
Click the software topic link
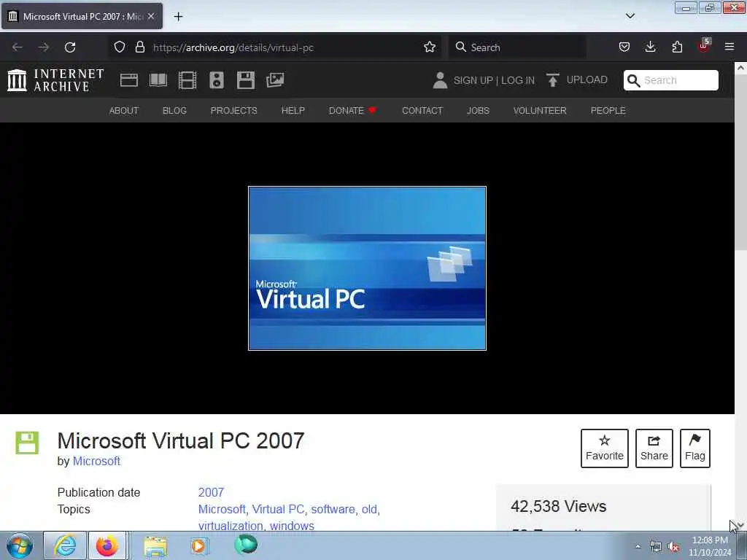[x=333, y=509]
